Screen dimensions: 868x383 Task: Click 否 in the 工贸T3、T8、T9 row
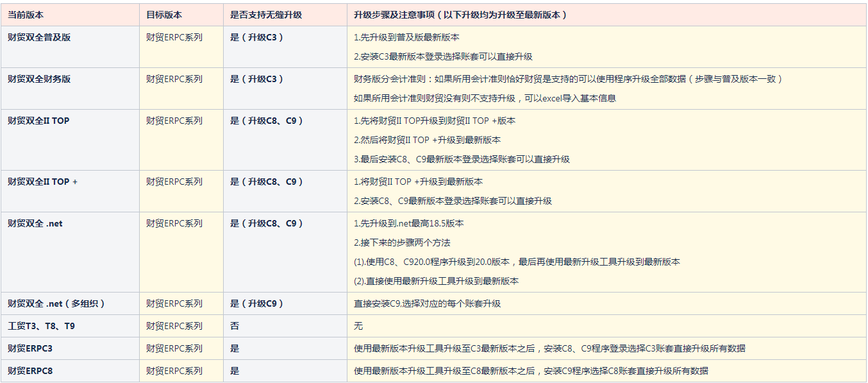pos(235,326)
